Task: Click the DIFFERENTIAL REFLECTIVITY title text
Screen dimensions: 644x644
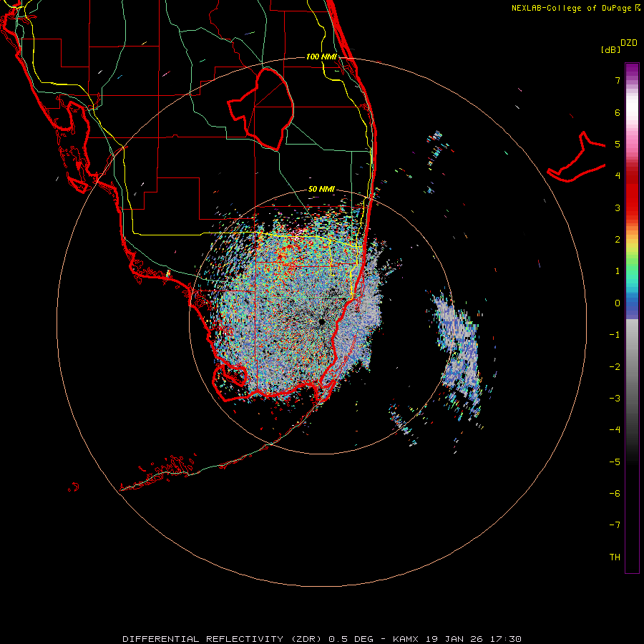Action: point(203,639)
